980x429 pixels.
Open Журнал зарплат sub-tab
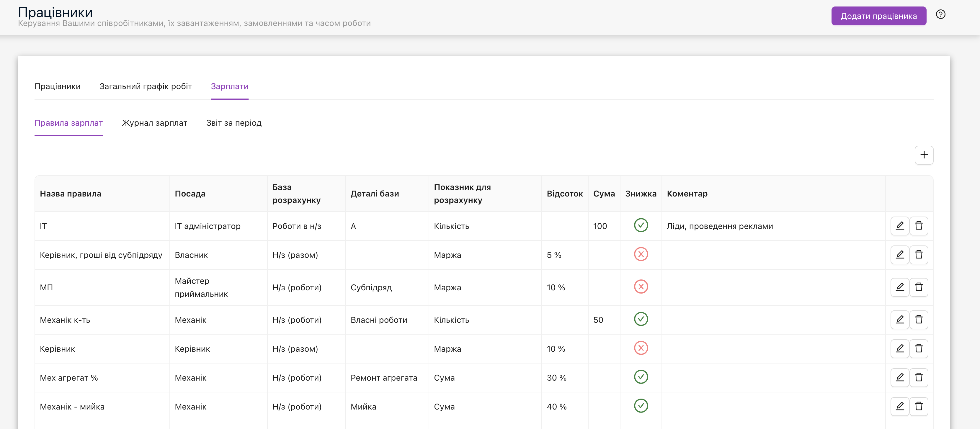154,123
